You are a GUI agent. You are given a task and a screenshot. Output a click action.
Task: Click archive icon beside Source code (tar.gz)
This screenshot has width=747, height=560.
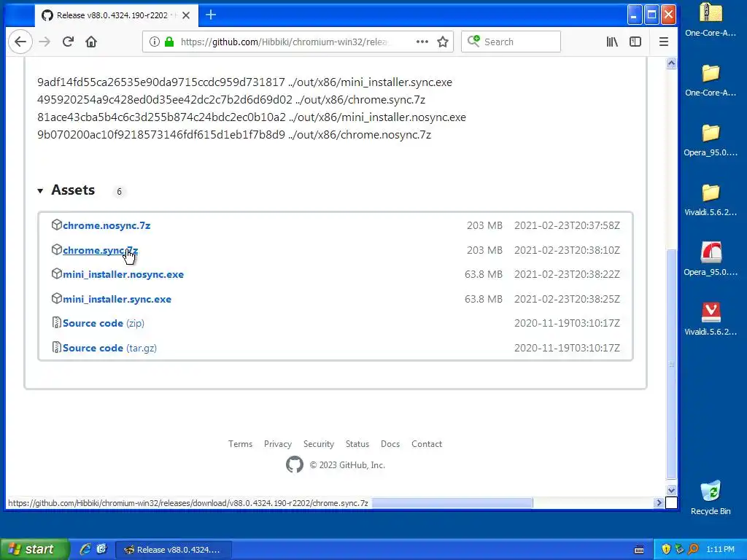tap(57, 348)
